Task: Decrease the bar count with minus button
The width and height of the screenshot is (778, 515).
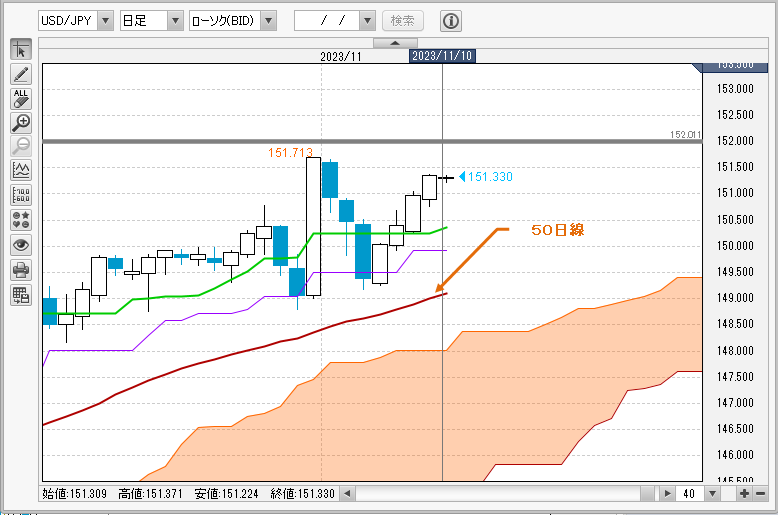Action: [x=760, y=494]
